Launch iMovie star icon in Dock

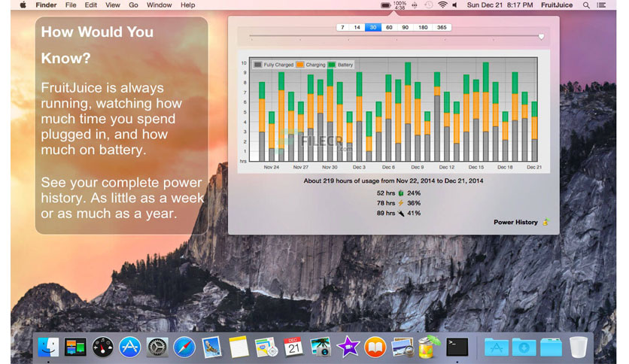(348, 347)
